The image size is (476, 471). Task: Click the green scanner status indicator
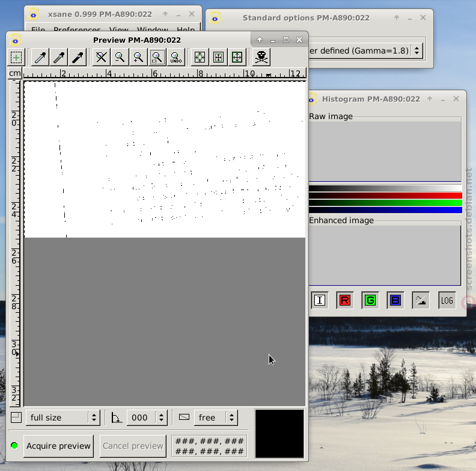tap(14, 446)
